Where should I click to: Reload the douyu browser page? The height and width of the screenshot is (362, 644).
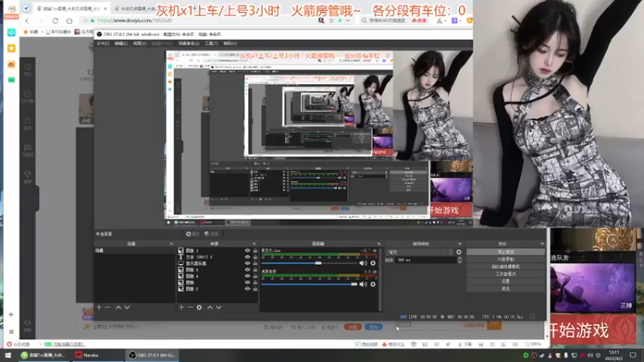click(x=55, y=21)
